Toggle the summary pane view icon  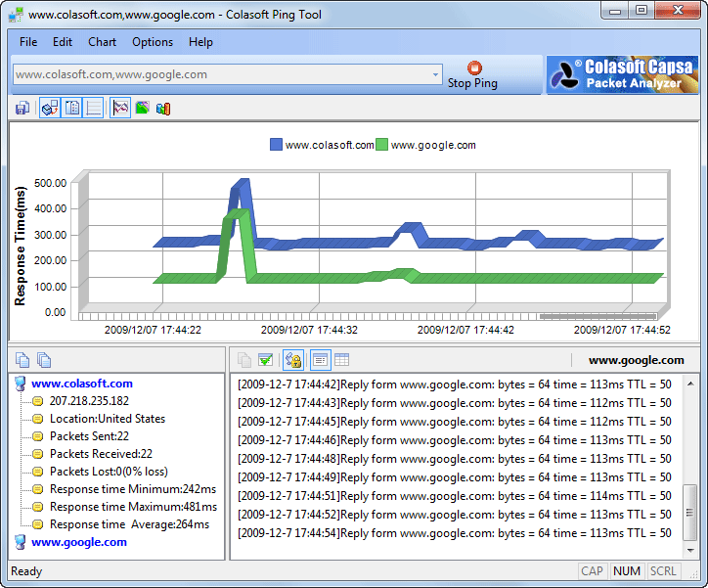(x=71, y=109)
